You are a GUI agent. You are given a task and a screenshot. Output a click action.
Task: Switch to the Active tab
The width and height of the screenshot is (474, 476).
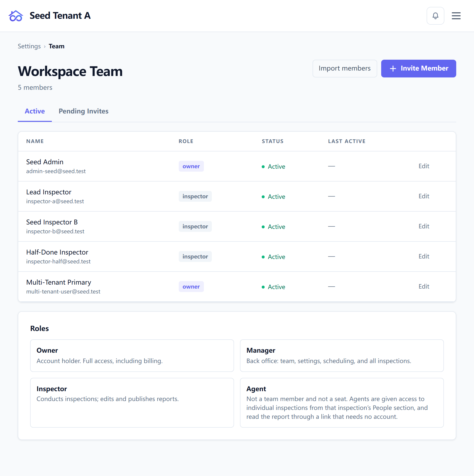click(x=35, y=111)
